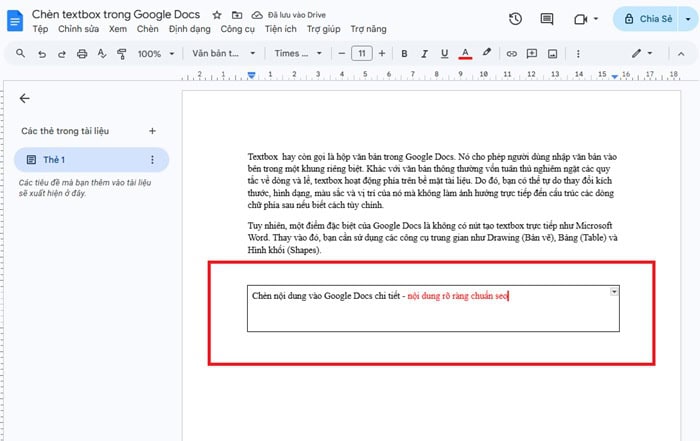Select Thẻ 1 in the sidebar
The height and width of the screenshot is (441, 700).
pos(92,160)
